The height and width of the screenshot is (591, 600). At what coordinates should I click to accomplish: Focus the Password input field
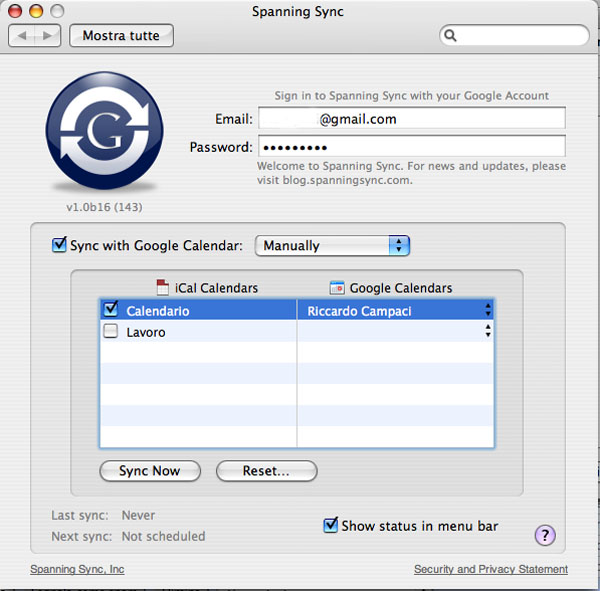pyautogui.click(x=412, y=146)
